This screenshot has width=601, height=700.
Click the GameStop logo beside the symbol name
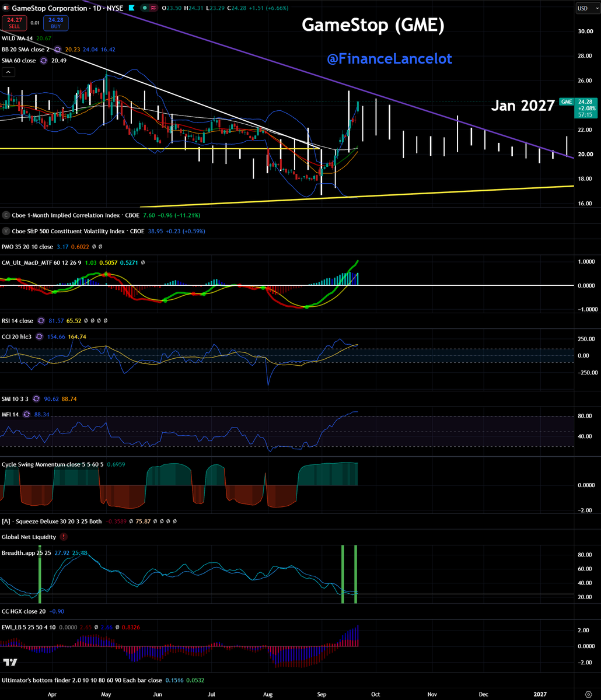pyautogui.click(x=6, y=8)
